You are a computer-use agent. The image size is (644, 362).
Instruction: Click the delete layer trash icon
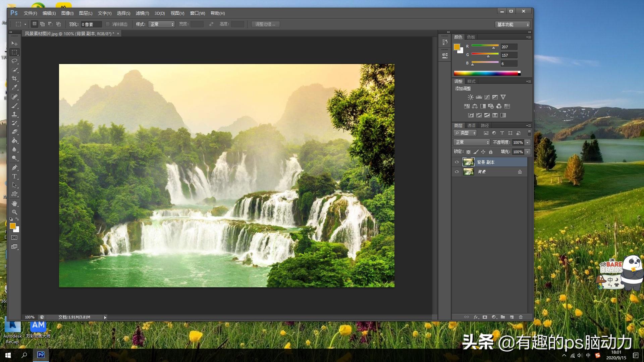(521, 317)
